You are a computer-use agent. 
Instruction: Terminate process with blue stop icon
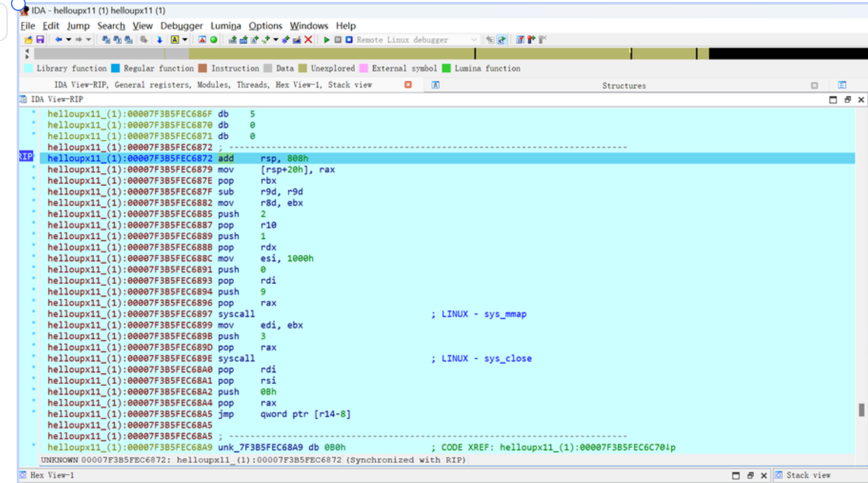coord(349,40)
